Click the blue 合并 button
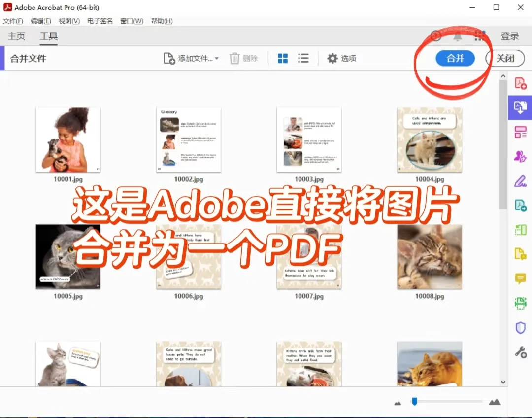 pyautogui.click(x=455, y=58)
